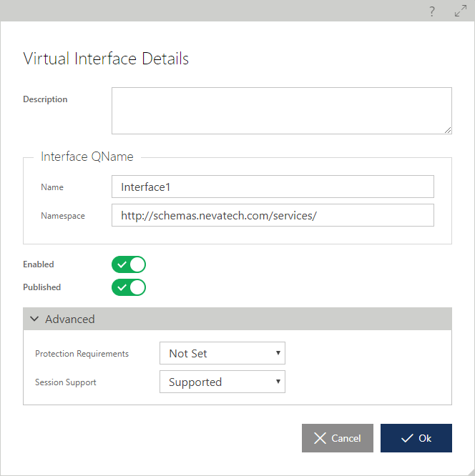Click the Description box resize grip

pyautogui.click(x=448, y=130)
